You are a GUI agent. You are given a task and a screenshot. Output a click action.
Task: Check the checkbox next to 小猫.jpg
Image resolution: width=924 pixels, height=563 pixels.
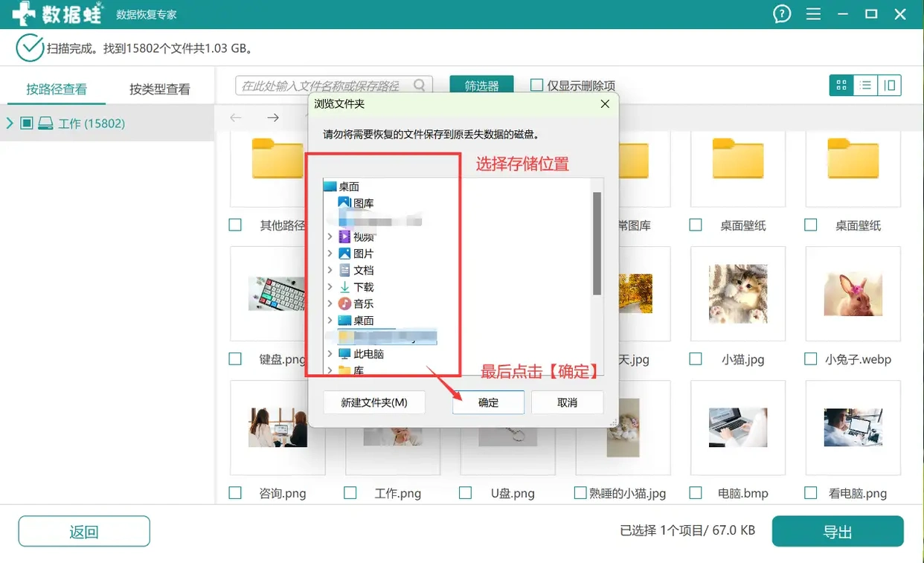click(x=695, y=358)
